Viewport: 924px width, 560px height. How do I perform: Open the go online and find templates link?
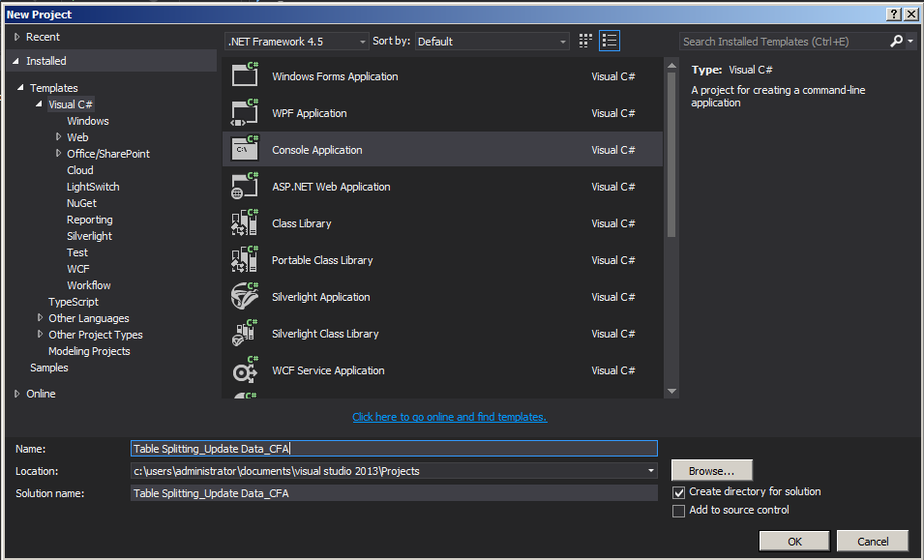click(x=449, y=417)
